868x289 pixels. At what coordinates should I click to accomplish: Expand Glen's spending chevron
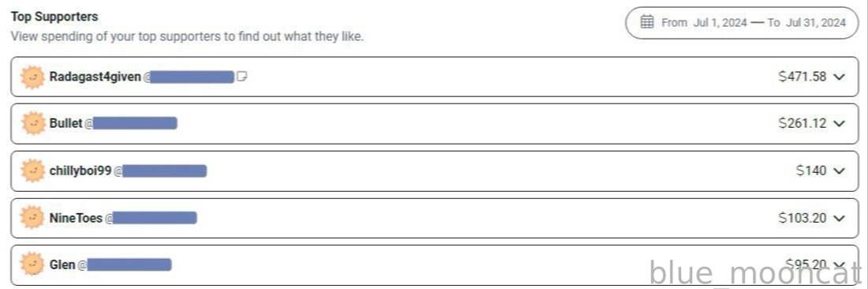coord(840,264)
